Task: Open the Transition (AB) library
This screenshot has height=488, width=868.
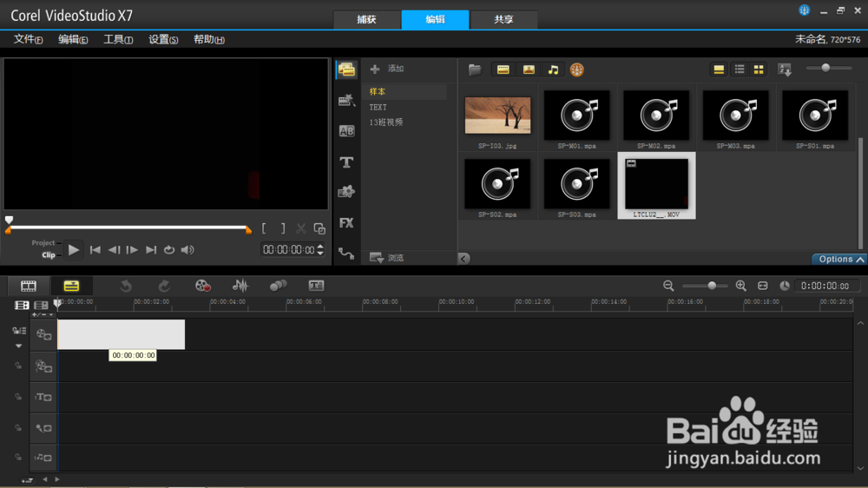Action: (346, 131)
